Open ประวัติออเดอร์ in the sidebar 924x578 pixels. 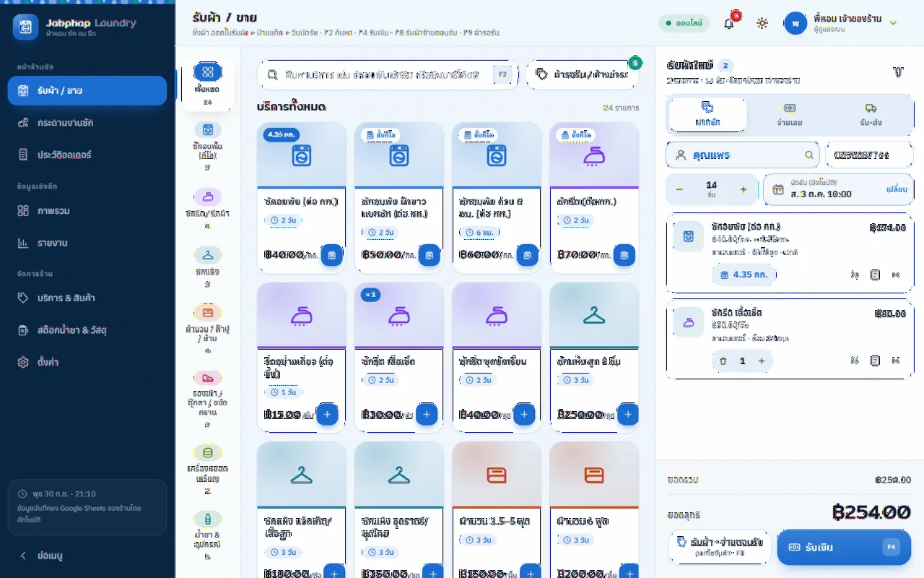87,155
